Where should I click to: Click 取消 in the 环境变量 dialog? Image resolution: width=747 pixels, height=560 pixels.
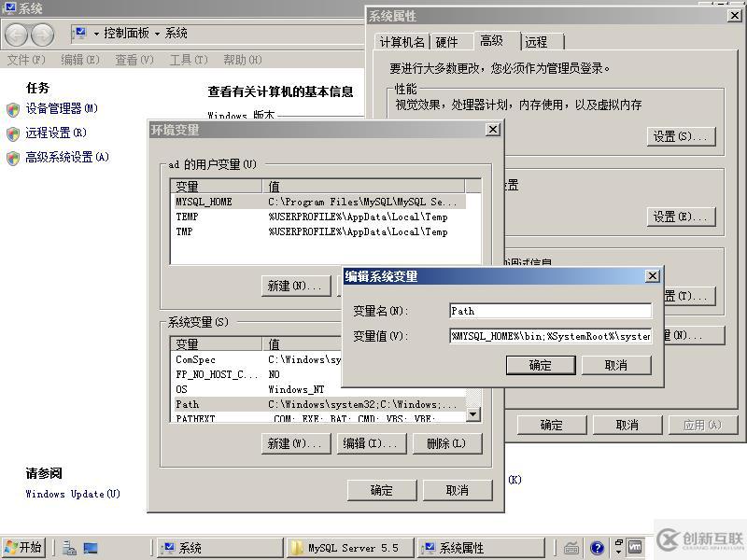(458, 490)
